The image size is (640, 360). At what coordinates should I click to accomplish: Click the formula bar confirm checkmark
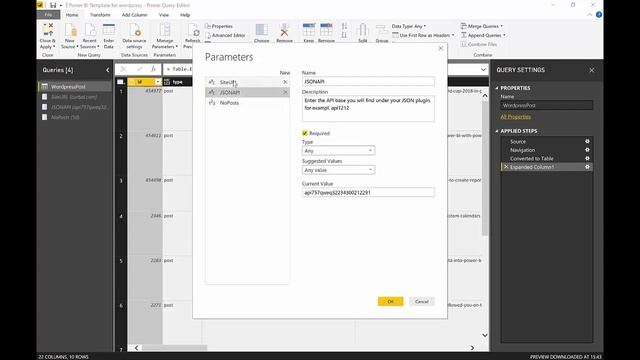(x=139, y=69)
